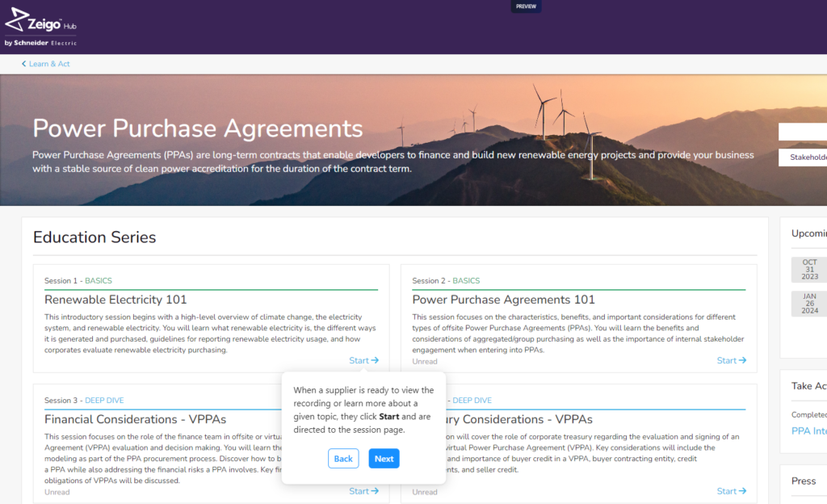Open the Power Purchase Agreements 101 title
The width and height of the screenshot is (827, 504).
tap(503, 300)
